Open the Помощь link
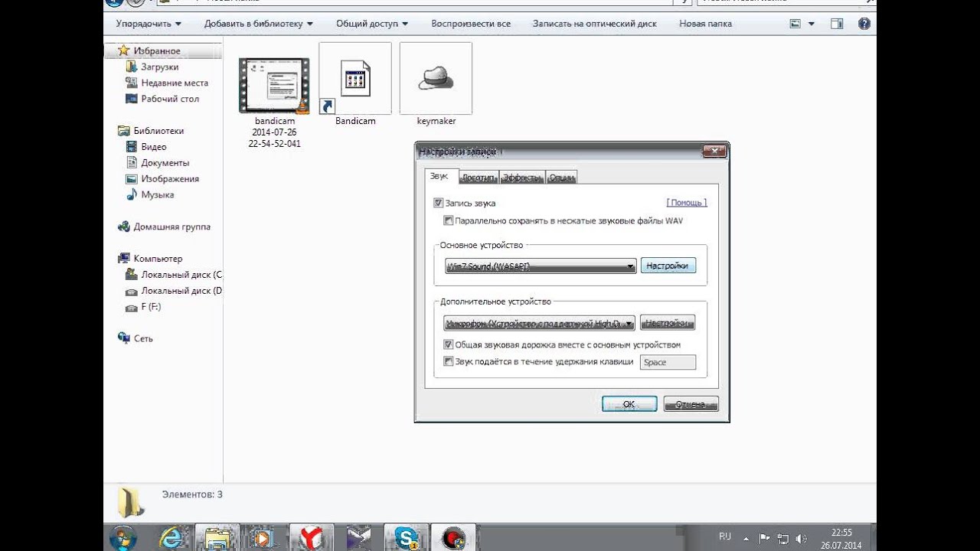The image size is (980, 551). (x=687, y=203)
